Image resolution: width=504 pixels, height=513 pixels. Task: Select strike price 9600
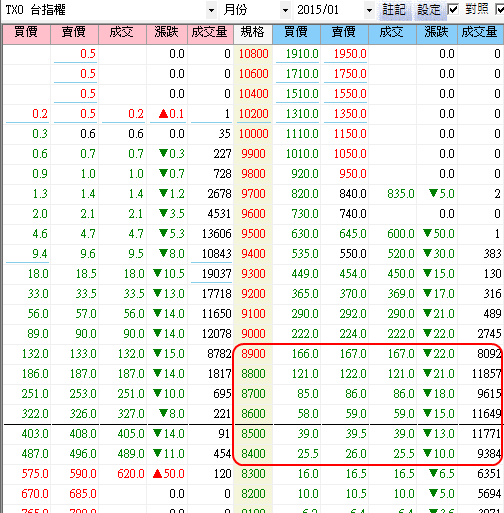(x=253, y=214)
